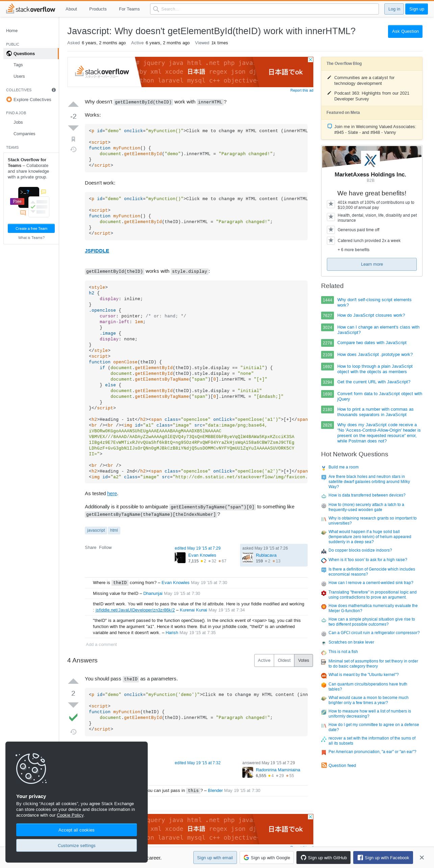Open the JSFIDDLE link
The width and height of the screenshot is (434, 868).
coord(97,251)
